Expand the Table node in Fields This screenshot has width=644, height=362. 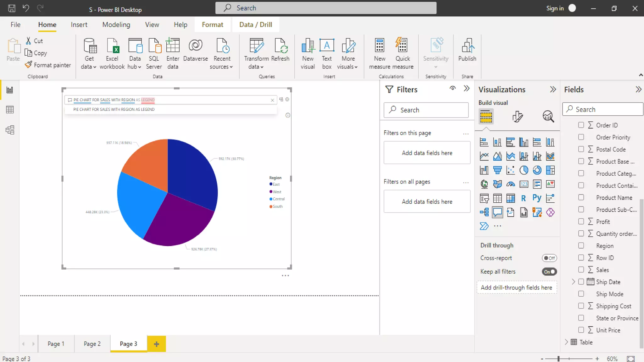pos(566,342)
